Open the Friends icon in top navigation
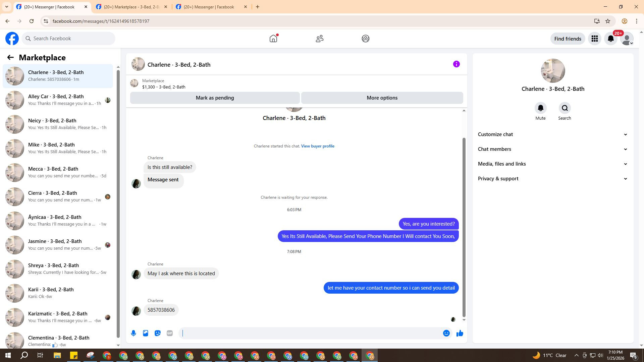 (320, 39)
